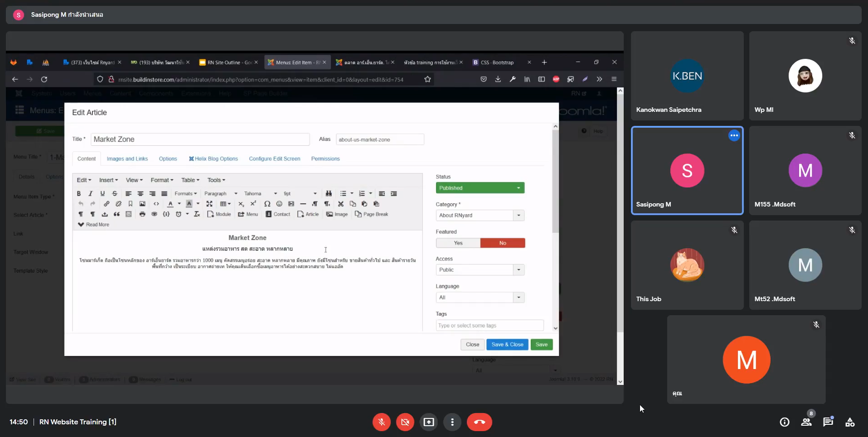Viewport: 868px width, 437px height.
Task: Set Featured to Yes
Action: tap(458, 243)
